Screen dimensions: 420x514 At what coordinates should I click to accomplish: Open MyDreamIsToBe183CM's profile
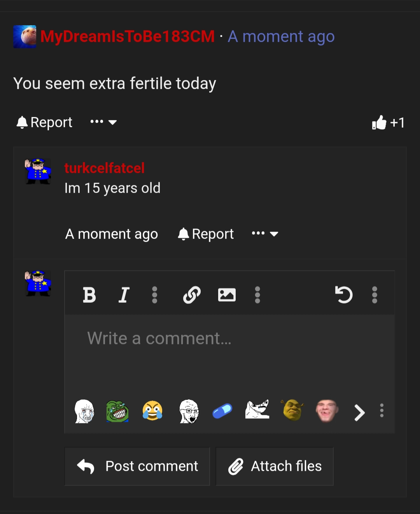128,36
